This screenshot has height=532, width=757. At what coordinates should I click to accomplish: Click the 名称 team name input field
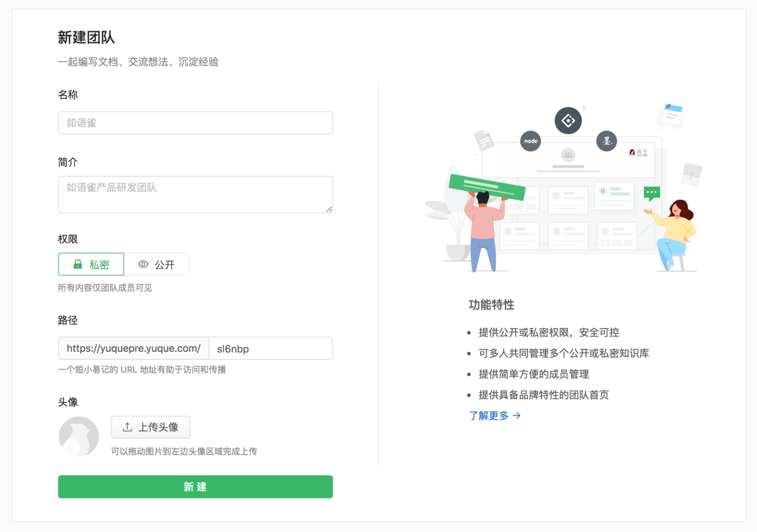[195, 123]
